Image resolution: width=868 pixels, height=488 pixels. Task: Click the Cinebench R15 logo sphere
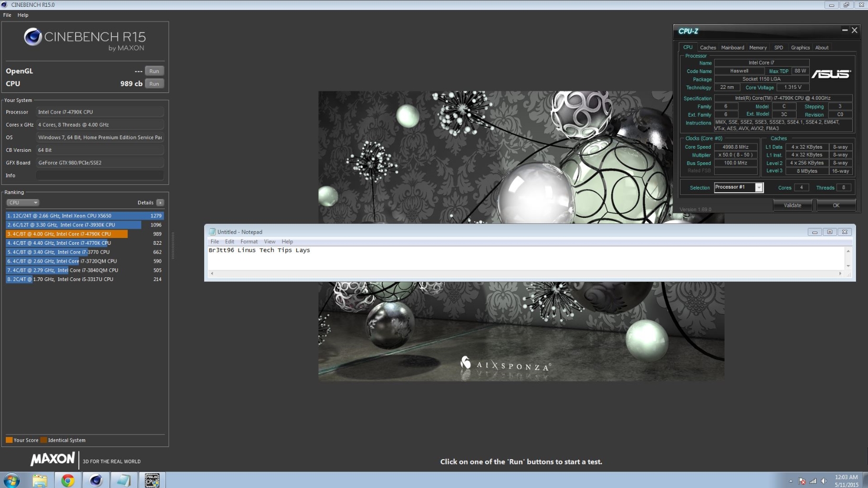click(x=33, y=37)
